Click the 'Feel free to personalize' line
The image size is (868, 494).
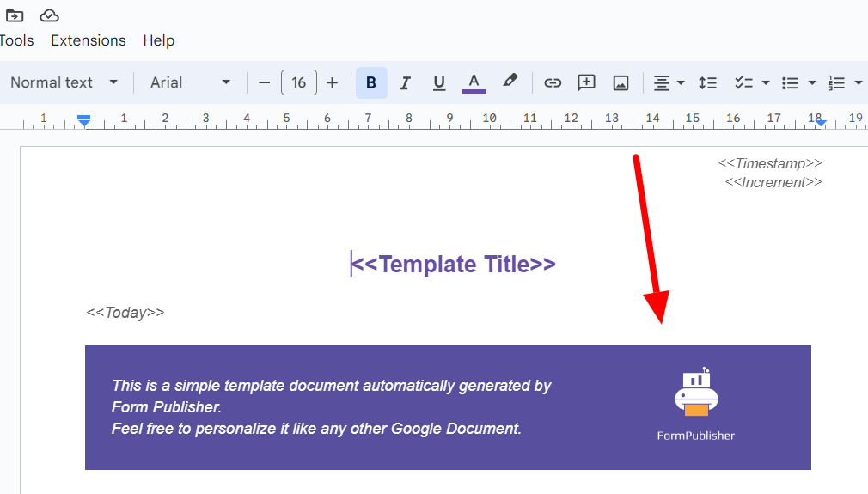click(316, 429)
